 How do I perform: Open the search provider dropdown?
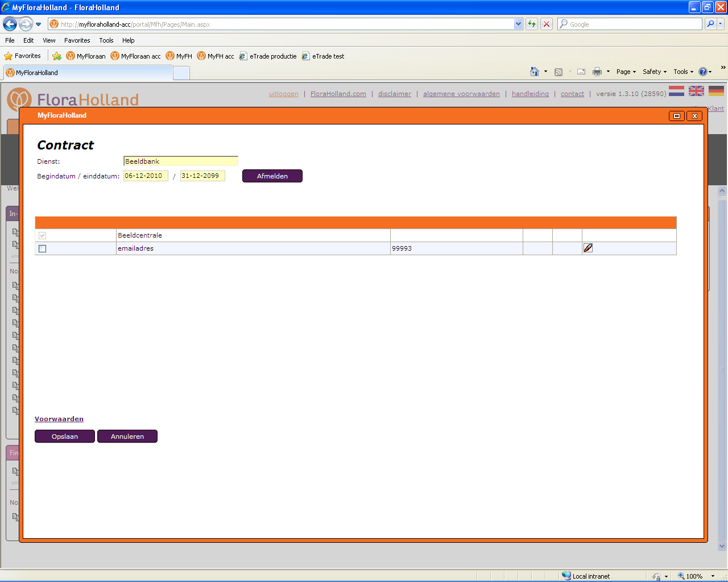(721, 24)
